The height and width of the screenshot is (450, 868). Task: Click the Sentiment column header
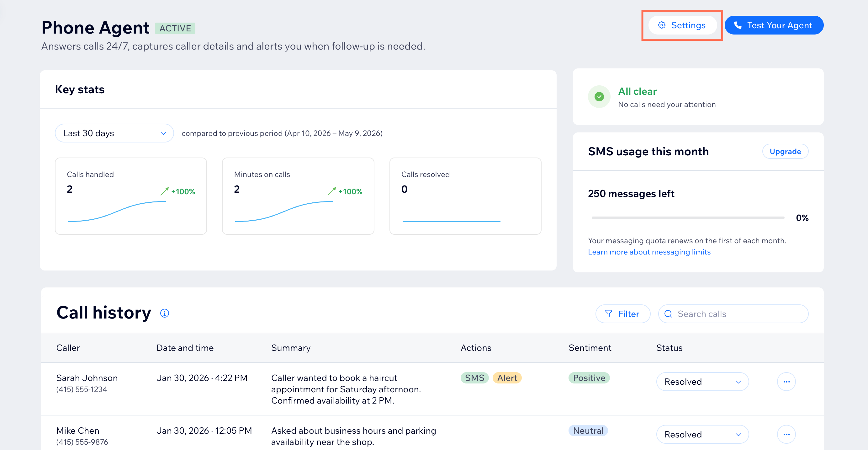(590, 347)
